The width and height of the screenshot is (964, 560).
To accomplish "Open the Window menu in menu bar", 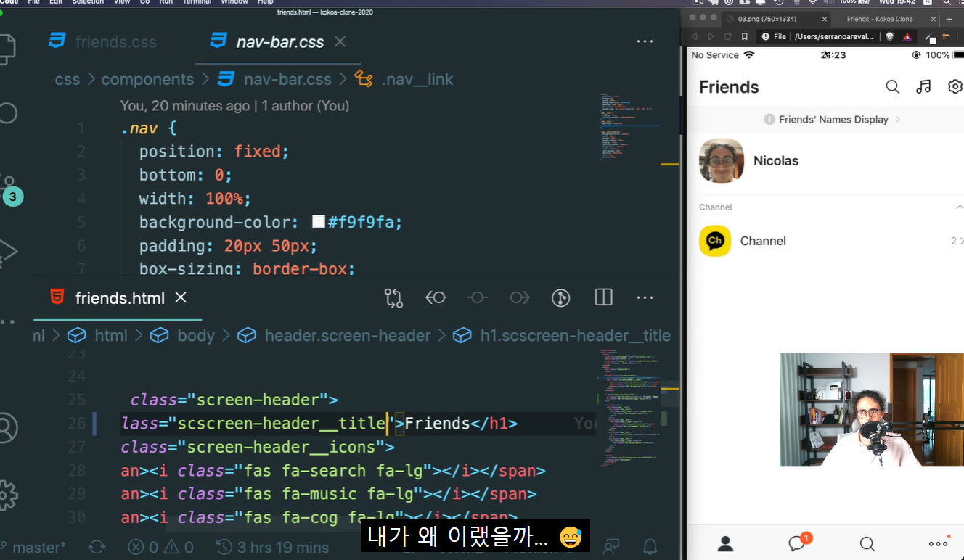I will click(x=234, y=2).
